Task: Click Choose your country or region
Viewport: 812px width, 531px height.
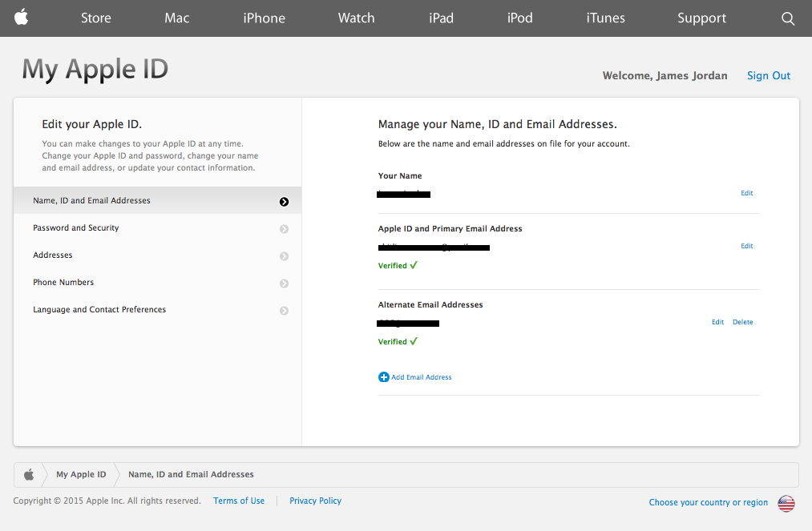Action: point(709,502)
